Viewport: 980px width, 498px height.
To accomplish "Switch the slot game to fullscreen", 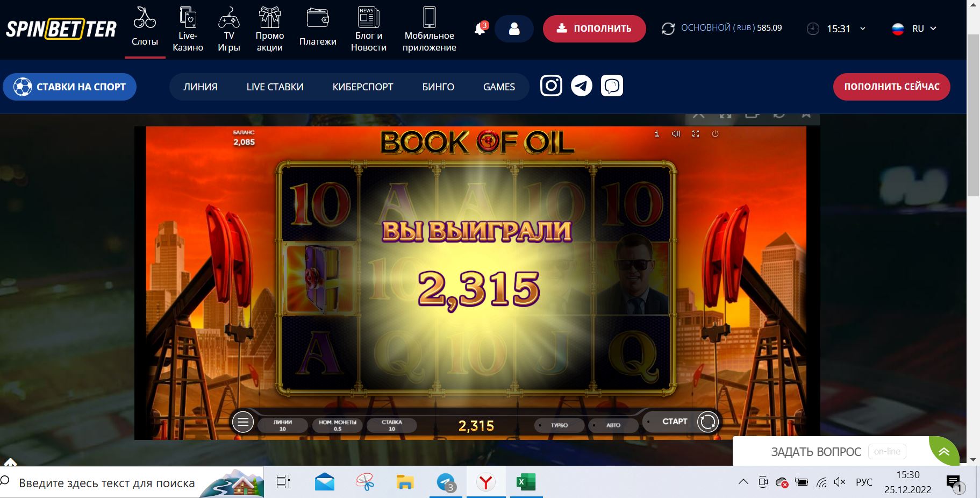I will (x=696, y=134).
